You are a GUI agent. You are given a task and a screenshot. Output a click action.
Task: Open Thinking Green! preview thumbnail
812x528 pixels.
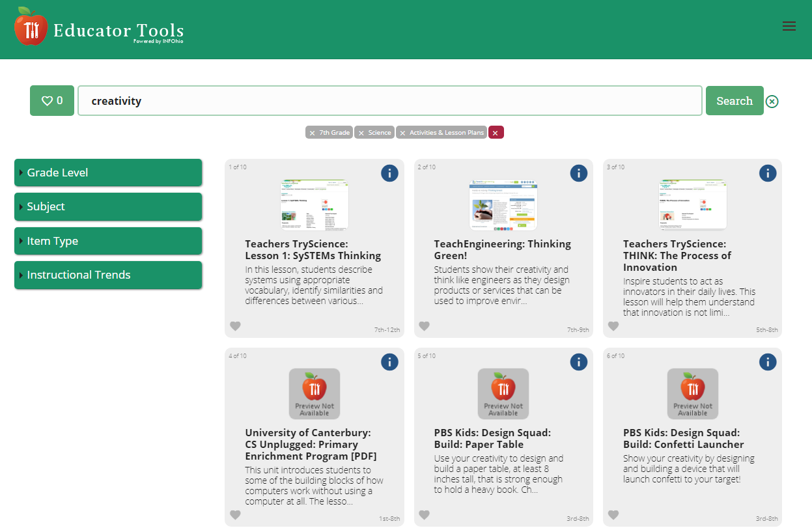pos(503,205)
